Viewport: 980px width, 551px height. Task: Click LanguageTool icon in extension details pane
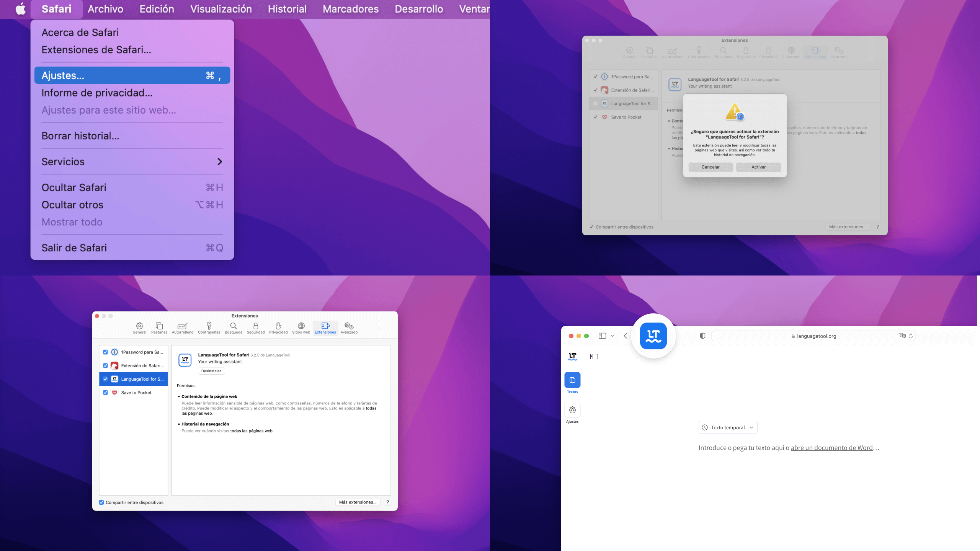pyautogui.click(x=185, y=360)
